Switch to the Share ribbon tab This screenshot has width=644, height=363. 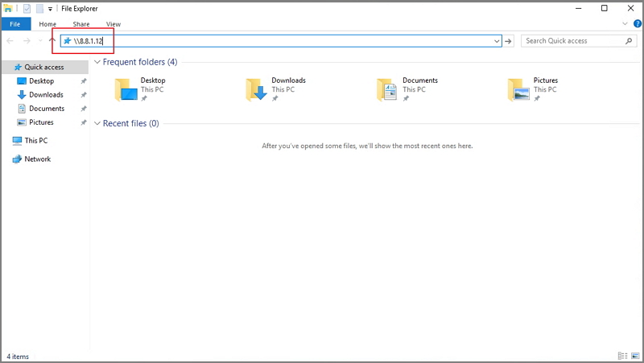pyautogui.click(x=81, y=24)
